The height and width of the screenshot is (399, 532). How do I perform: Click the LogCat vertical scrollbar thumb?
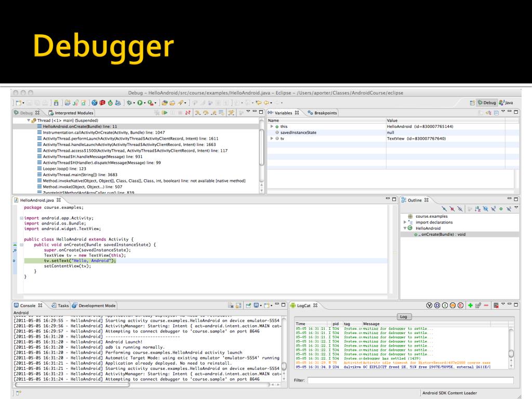click(511, 353)
